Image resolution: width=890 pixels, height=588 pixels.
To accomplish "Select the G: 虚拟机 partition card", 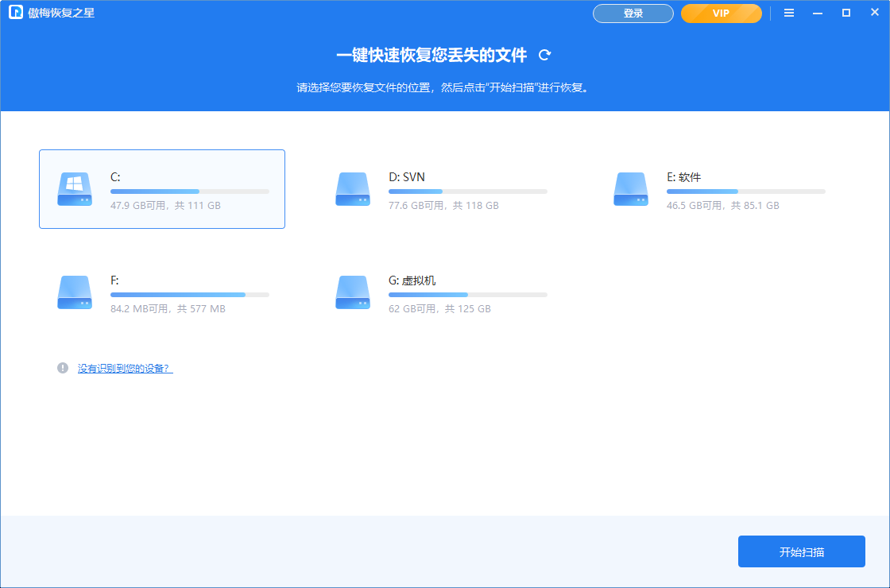I will click(439, 292).
